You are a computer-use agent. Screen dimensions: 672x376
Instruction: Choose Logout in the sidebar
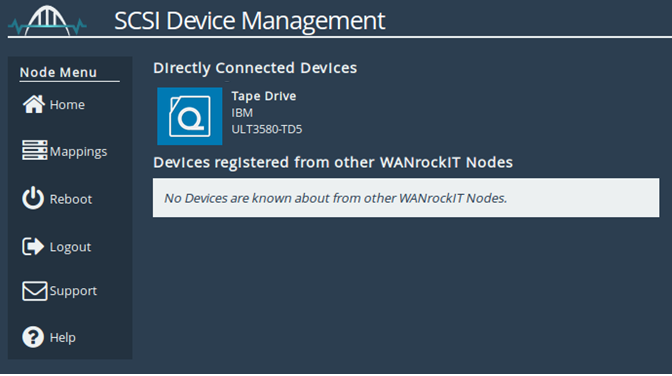pos(70,247)
